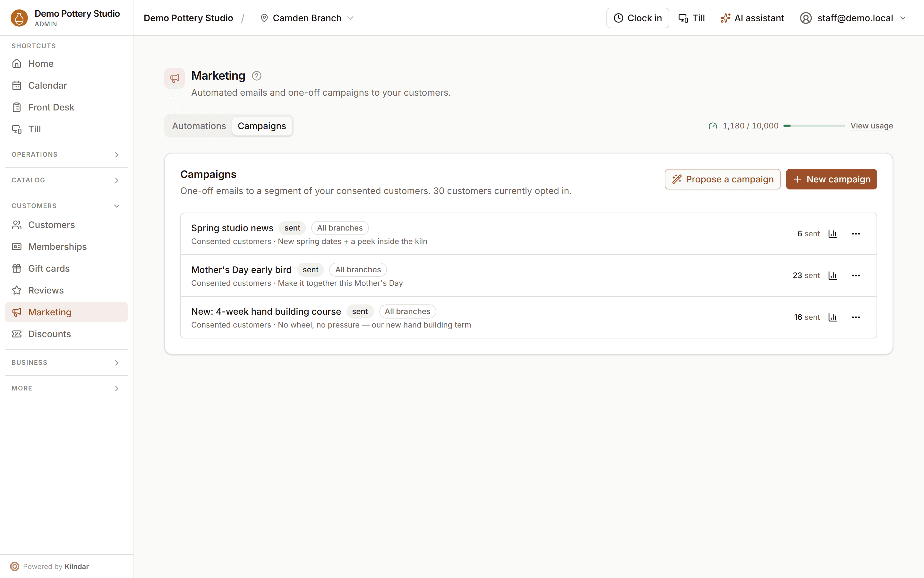Collapse the Customers sidebar section
This screenshot has height=578, width=924.
pyautogui.click(x=66, y=206)
